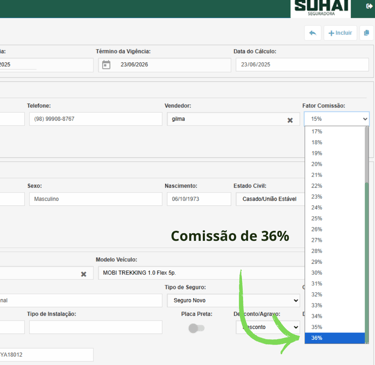375x365 pixels.
Task: Click the field containing YA18012
Action: (x=47, y=355)
